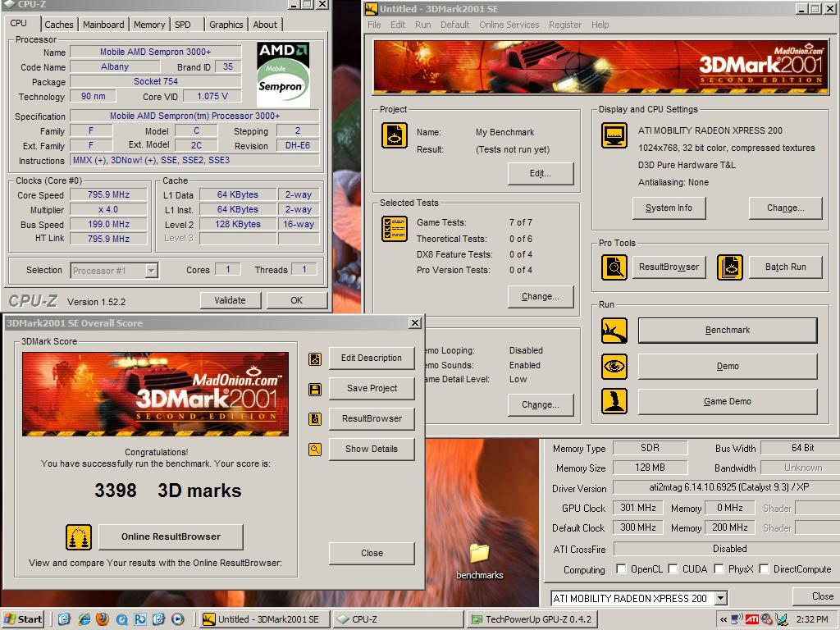Click the ATI tray icon
Viewport: 840px width, 630px height.
coord(752,619)
